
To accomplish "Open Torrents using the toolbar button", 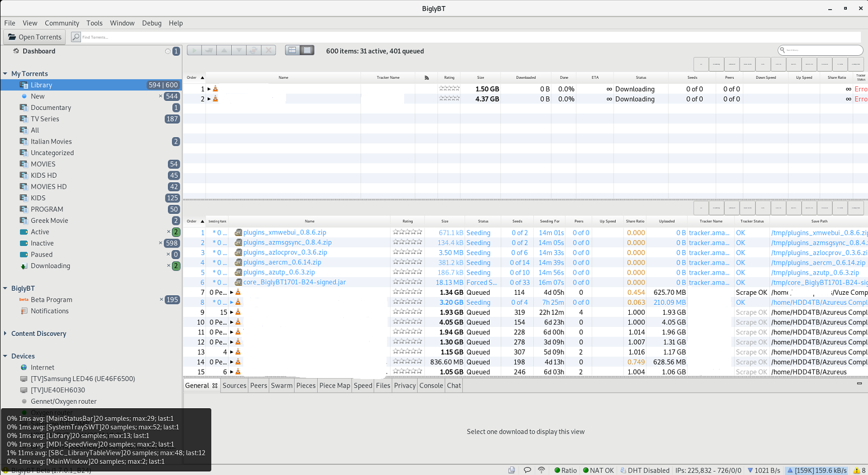I will pyautogui.click(x=34, y=37).
